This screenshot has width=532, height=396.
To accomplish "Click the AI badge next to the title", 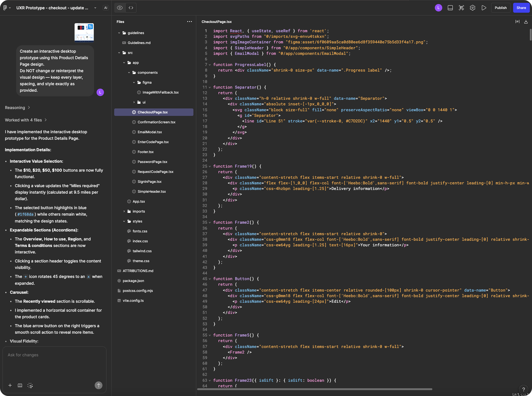I will [x=106, y=8].
